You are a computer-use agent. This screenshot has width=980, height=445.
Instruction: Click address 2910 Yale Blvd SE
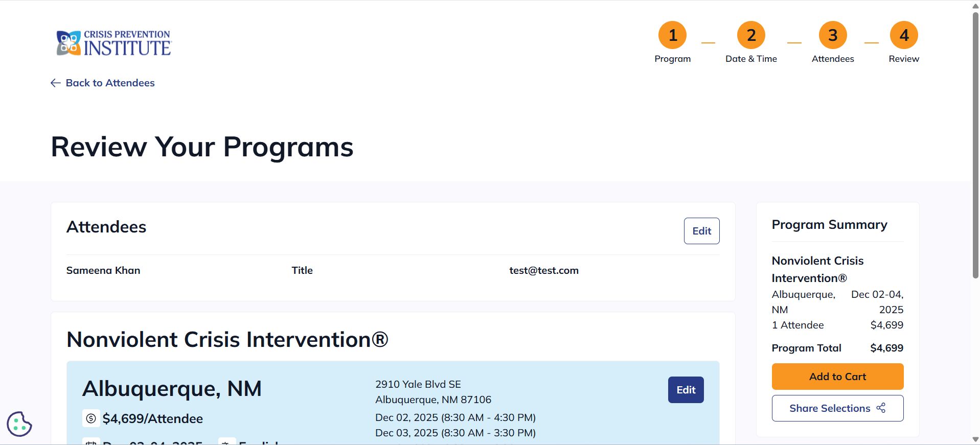point(418,384)
